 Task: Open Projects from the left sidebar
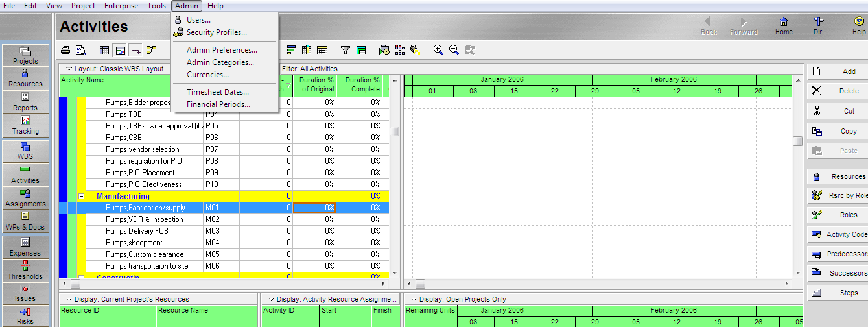pos(26,55)
